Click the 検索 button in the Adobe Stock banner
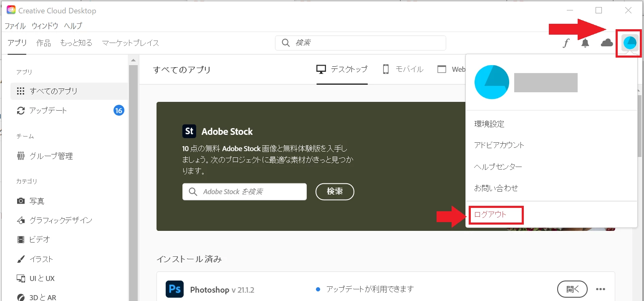Viewport: 644px width, 301px height. click(x=335, y=192)
